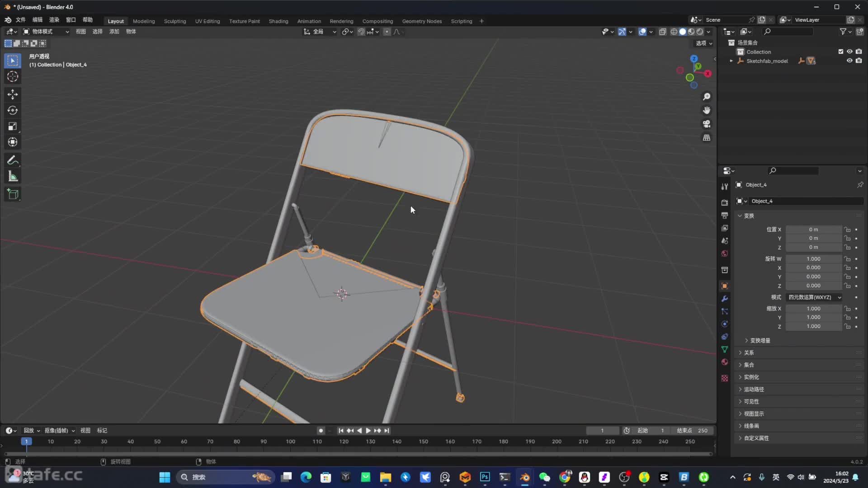
Task: Switch to rendered viewport shading
Action: 700,32
